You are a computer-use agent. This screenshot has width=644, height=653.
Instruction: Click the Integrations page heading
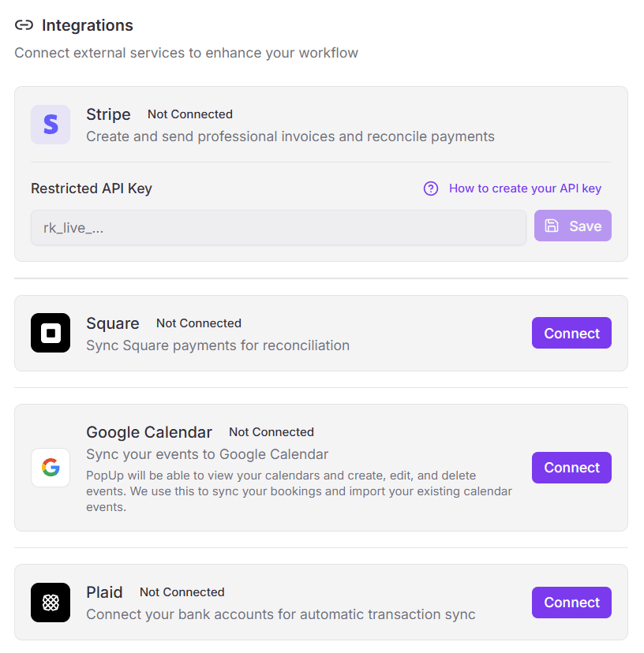pyautogui.click(x=87, y=25)
